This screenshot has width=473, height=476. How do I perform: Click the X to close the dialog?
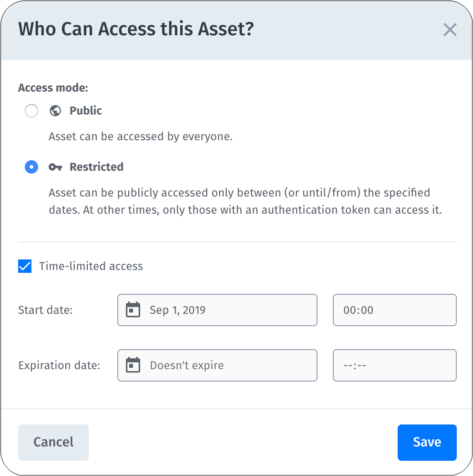(450, 30)
